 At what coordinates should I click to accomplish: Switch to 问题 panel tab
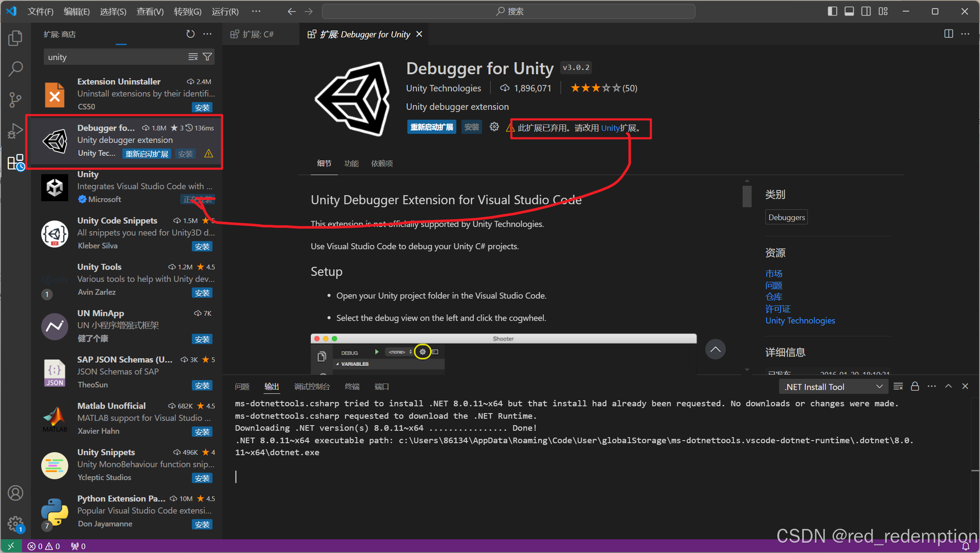[x=242, y=387]
